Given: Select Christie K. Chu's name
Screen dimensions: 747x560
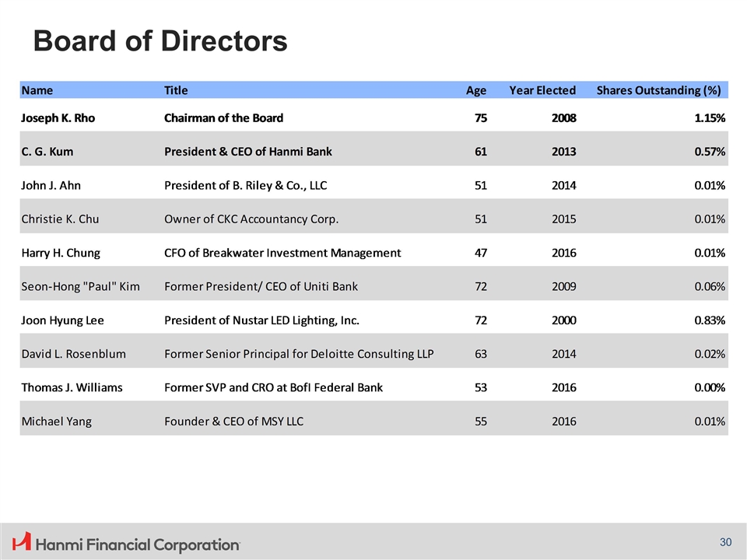Looking at the screenshot, I should click(60, 219).
